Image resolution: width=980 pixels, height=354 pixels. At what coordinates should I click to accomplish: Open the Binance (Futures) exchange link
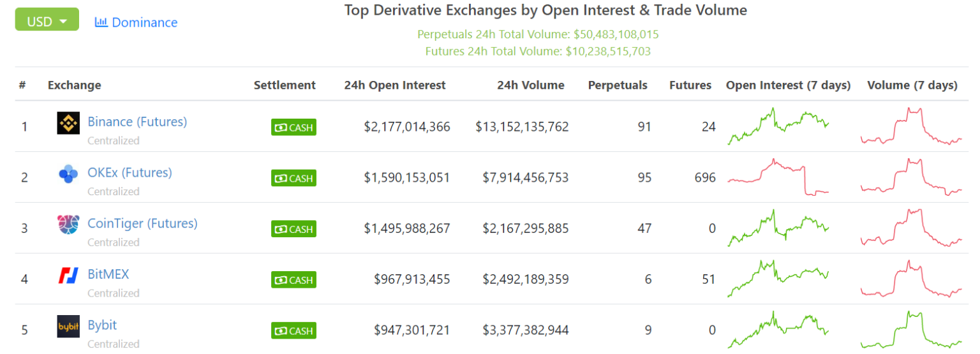pyautogui.click(x=137, y=121)
